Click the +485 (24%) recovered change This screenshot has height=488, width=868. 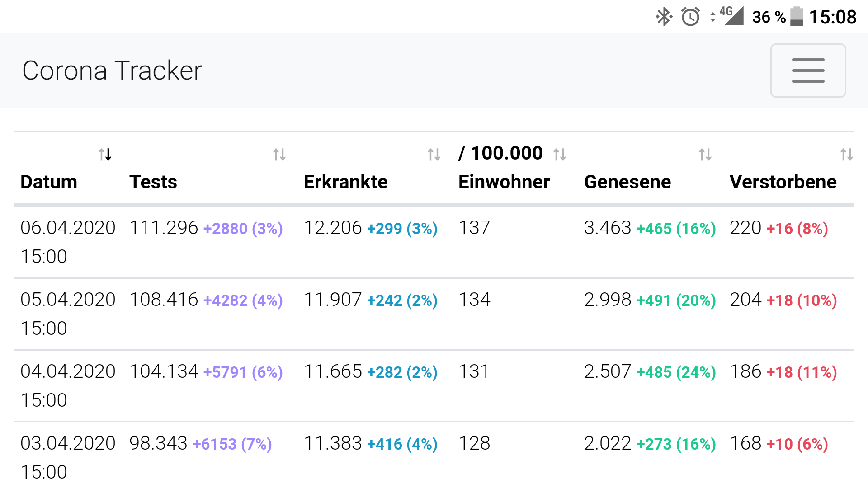tap(676, 372)
